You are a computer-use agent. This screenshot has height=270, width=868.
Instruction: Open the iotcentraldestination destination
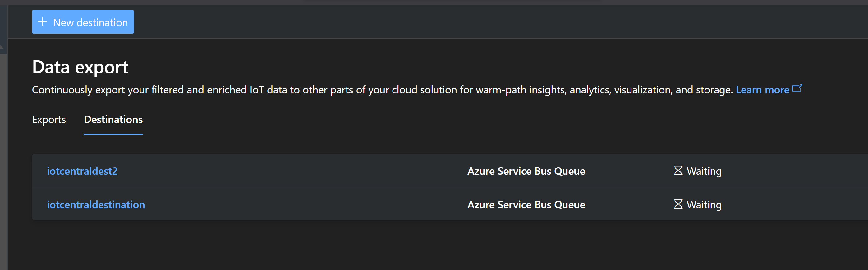point(96,205)
